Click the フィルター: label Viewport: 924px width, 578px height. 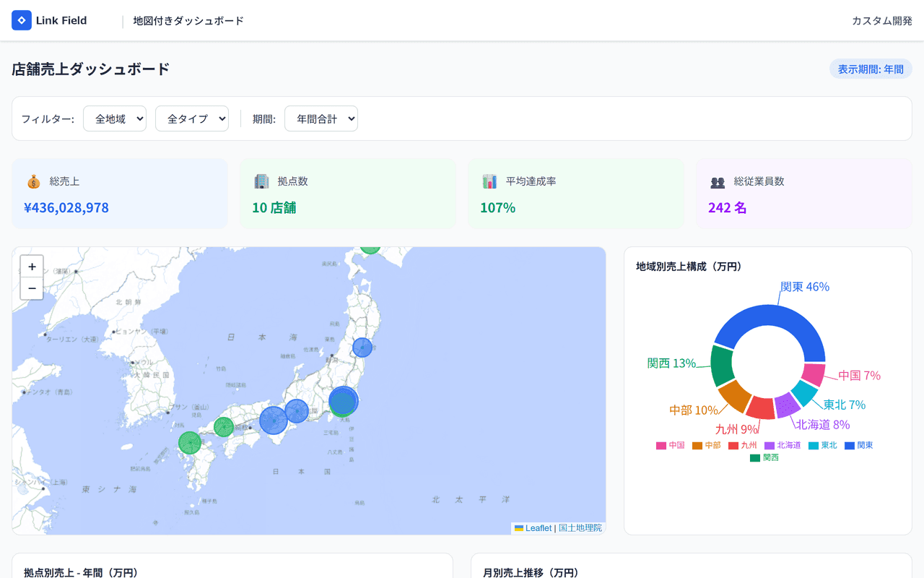tap(48, 119)
